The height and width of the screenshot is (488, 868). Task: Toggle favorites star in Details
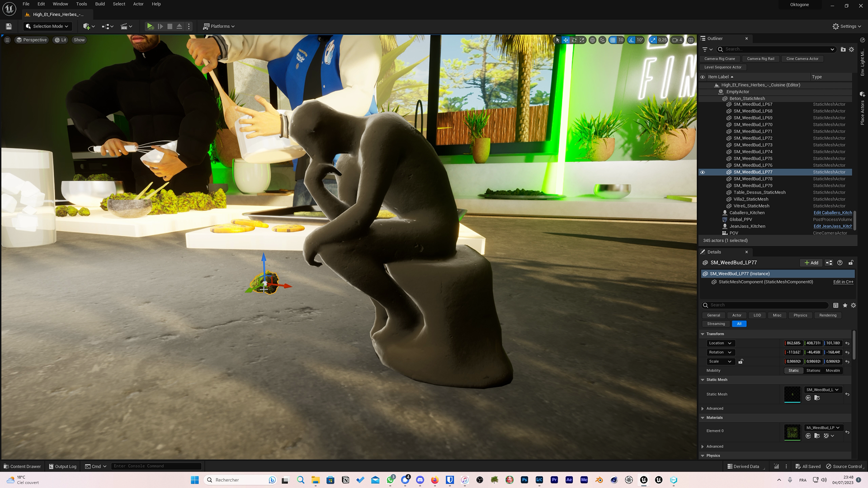click(845, 305)
